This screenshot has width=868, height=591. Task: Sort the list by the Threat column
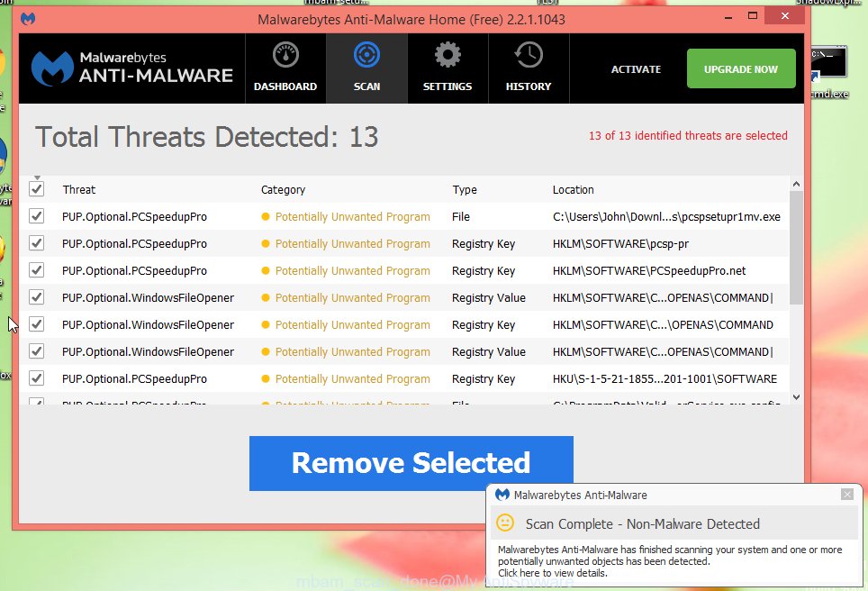(79, 189)
